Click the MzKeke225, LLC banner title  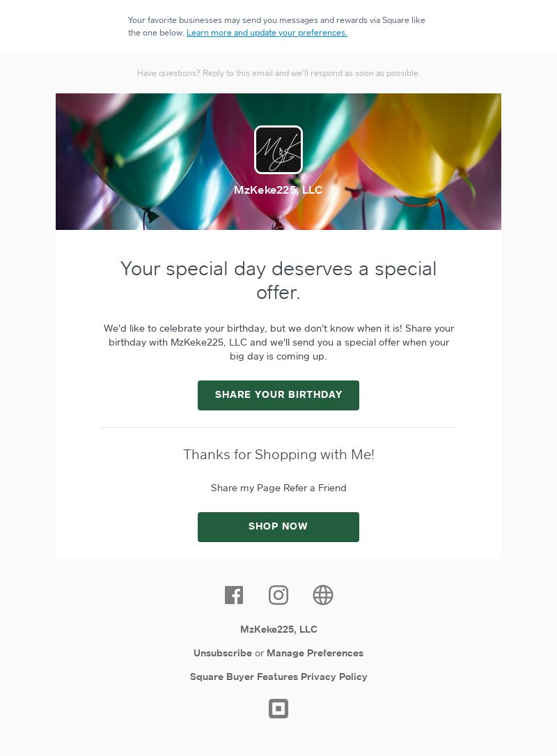(x=278, y=190)
